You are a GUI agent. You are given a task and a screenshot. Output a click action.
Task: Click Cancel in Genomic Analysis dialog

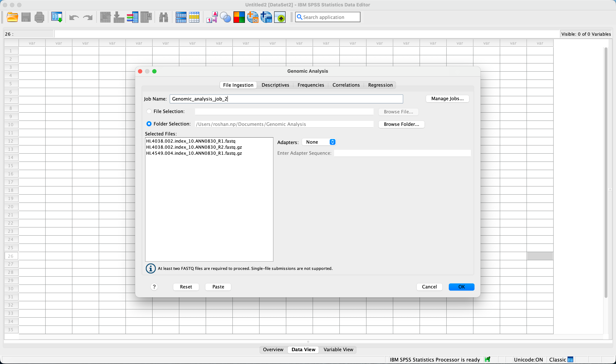point(429,287)
